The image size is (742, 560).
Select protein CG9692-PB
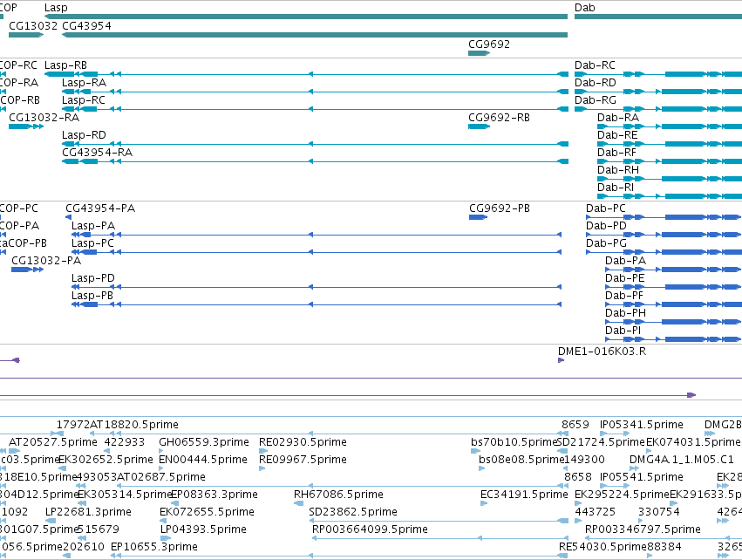pos(500,208)
